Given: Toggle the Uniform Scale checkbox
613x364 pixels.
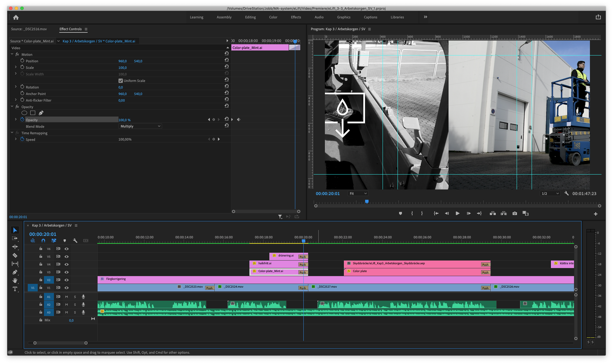Looking at the screenshot, I should (x=121, y=81).
